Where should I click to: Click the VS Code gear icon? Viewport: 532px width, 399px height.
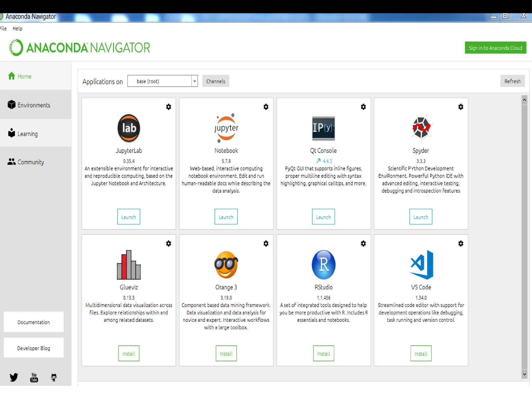[x=461, y=243]
